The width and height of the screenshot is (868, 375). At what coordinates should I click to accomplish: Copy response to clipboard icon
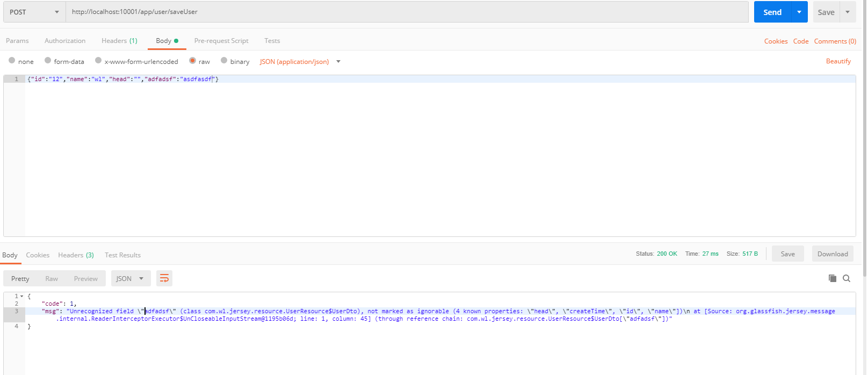(833, 278)
